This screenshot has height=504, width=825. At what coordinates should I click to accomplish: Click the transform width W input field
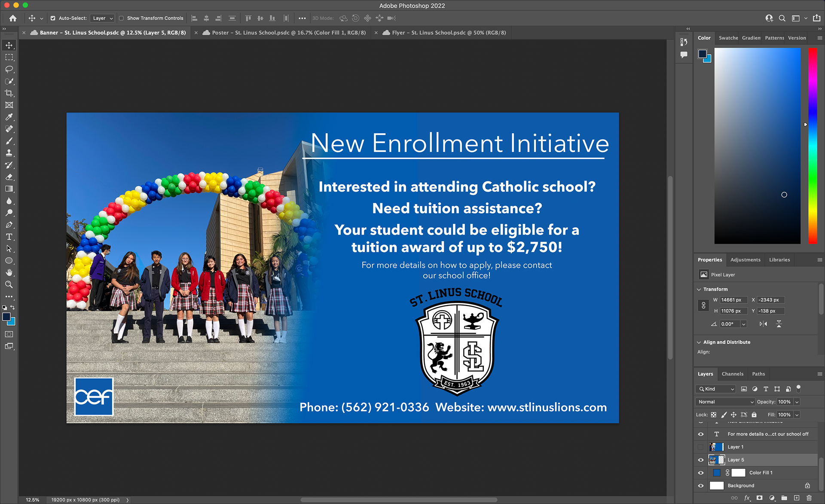click(733, 300)
